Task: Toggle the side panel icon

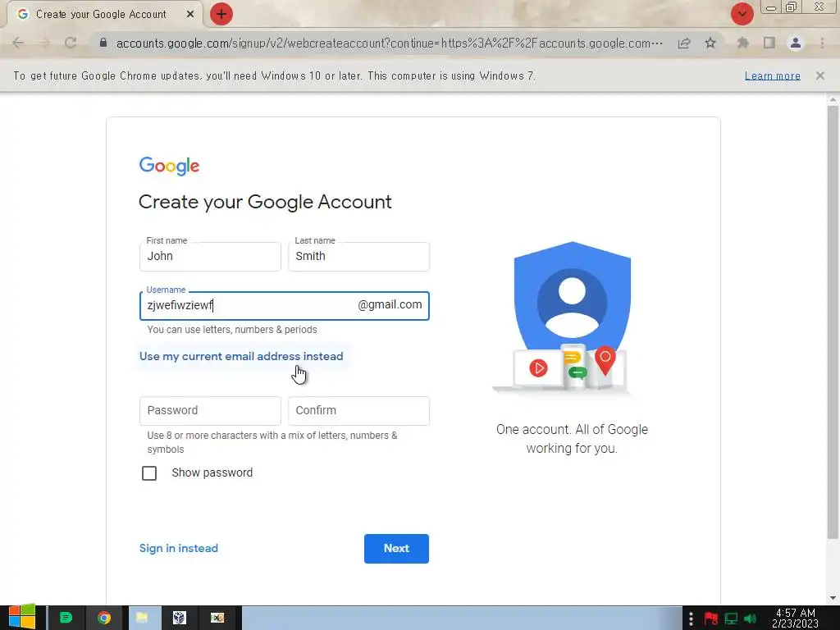Action: point(769,43)
